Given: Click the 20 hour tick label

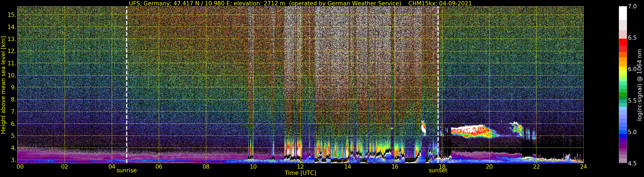Looking at the screenshot, I should point(489,167).
